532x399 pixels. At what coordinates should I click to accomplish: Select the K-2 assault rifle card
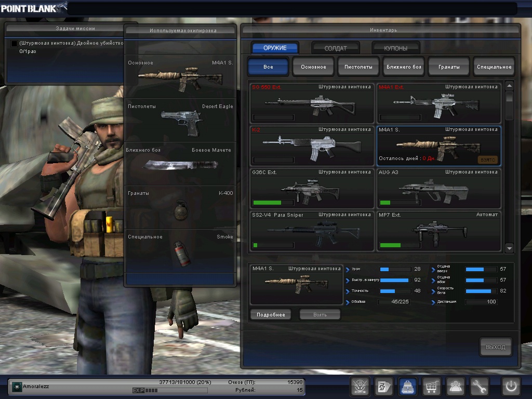312,146
